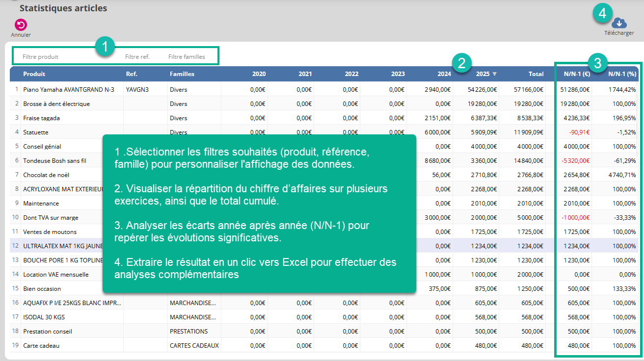Viewport: 644px width, 361px height.
Task: Select the Brosse à dent électrique row
Action: click(x=56, y=104)
